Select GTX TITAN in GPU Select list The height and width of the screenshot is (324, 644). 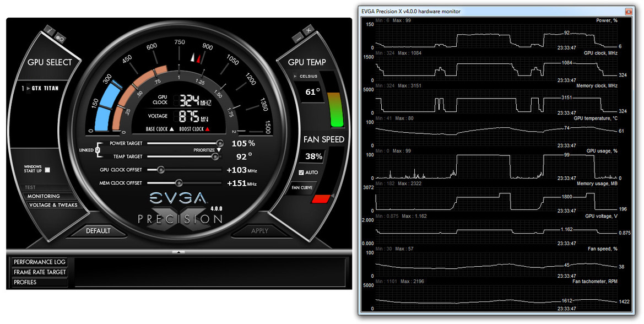pos(45,88)
